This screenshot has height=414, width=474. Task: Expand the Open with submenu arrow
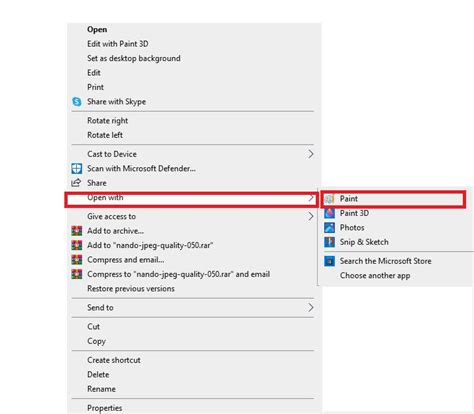311,198
